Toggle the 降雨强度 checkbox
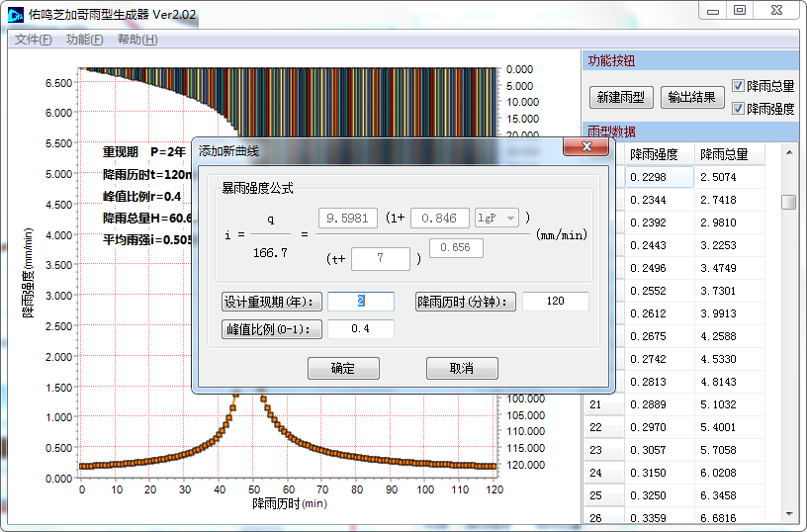 (739, 108)
